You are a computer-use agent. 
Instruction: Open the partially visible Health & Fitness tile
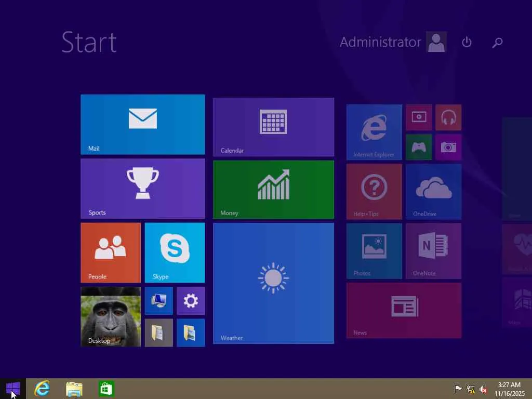tap(517, 249)
